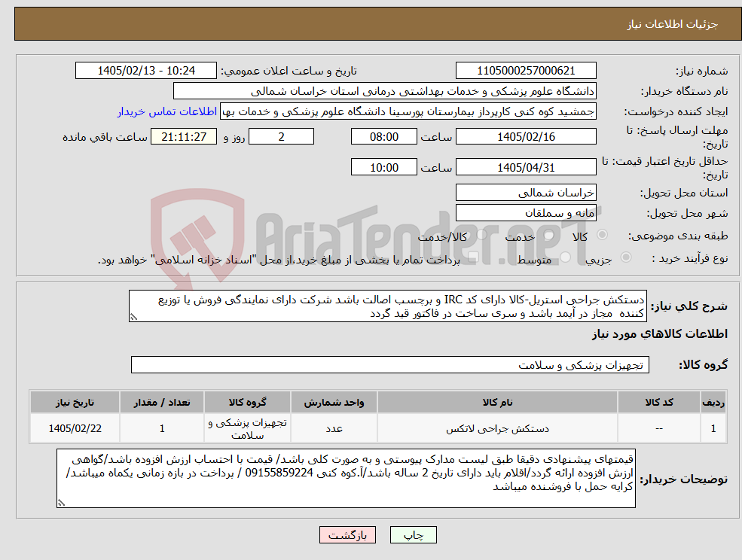Click the نام کالا column header
This screenshot has width=742, height=560.
tap(497, 402)
